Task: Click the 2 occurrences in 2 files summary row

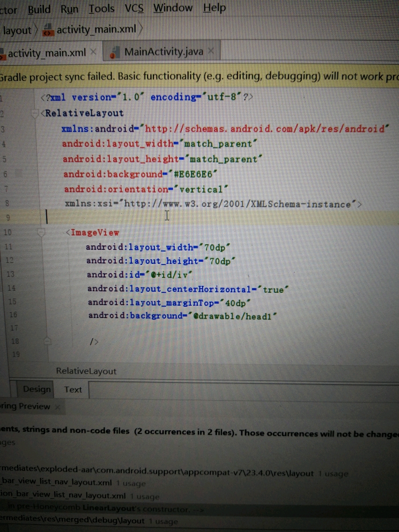Action: pos(199,432)
